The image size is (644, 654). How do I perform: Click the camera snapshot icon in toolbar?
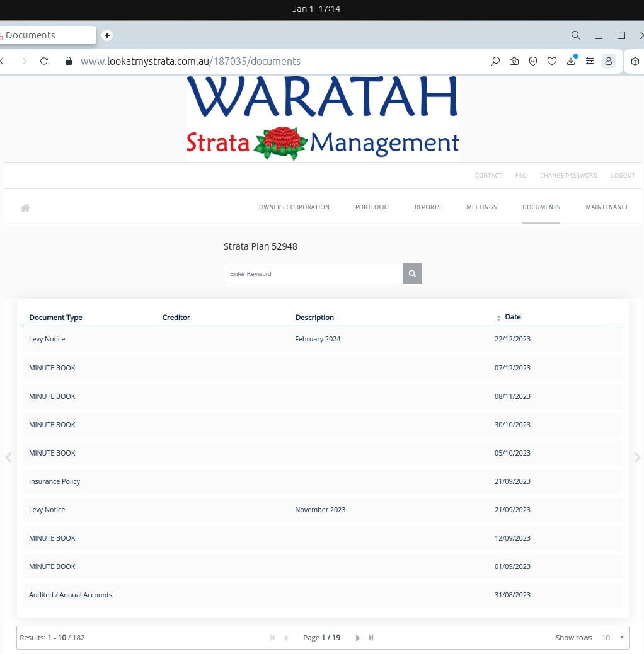point(514,61)
